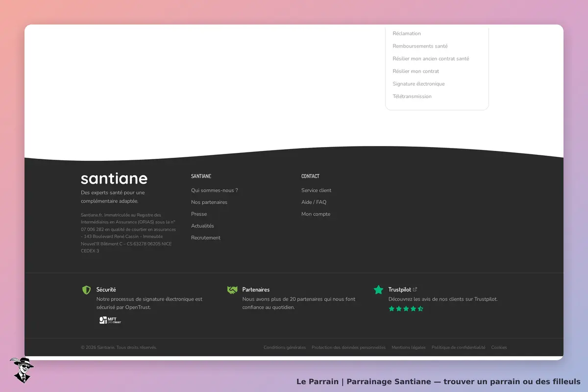
Task: Click the Trustpilot star rating row
Action: 406,309
